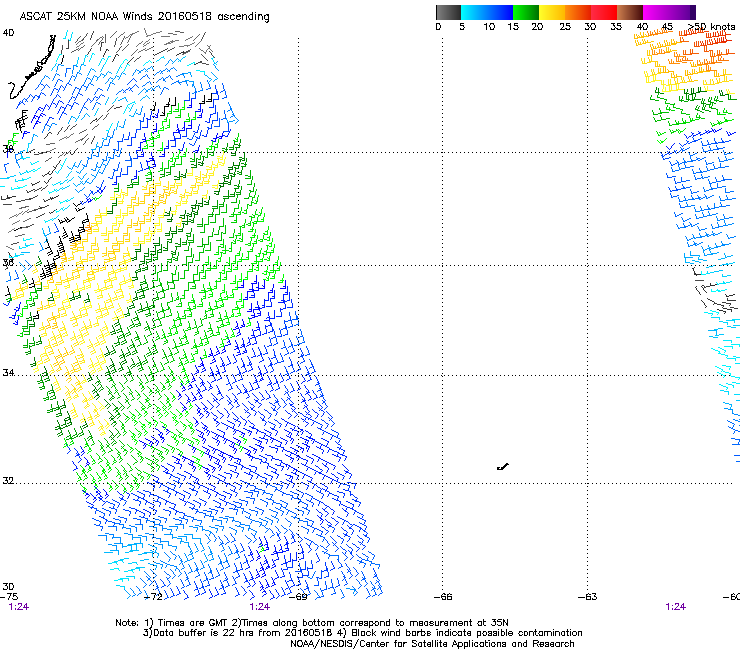Click the latitude label '32'
Screen dimensions: 740x650
pyautogui.click(x=8, y=481)
